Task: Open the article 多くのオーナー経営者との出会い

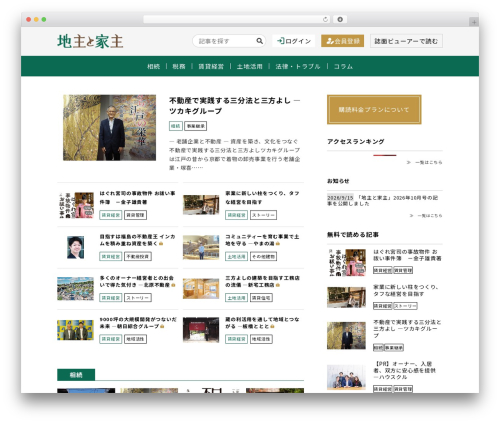Action: point(137,281)
